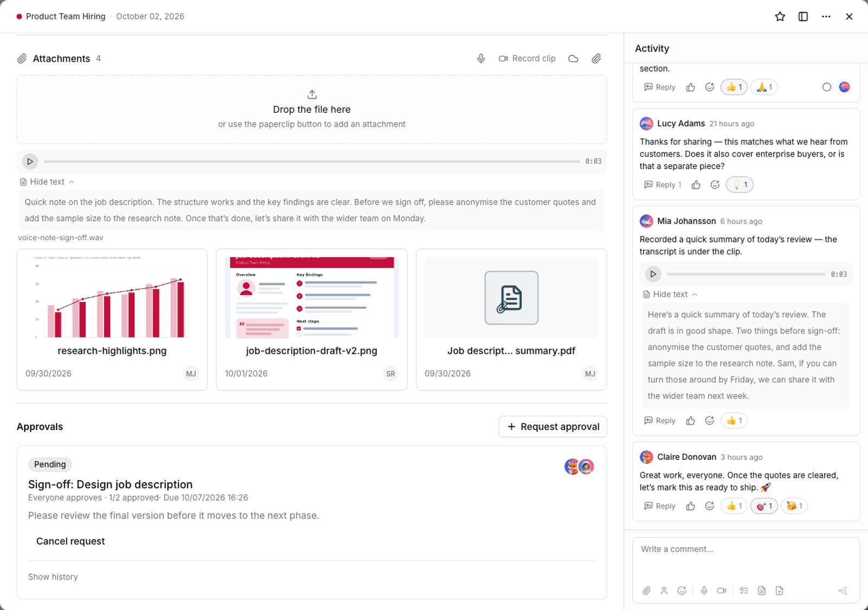Click the Write a comment input field

point(746,558)
